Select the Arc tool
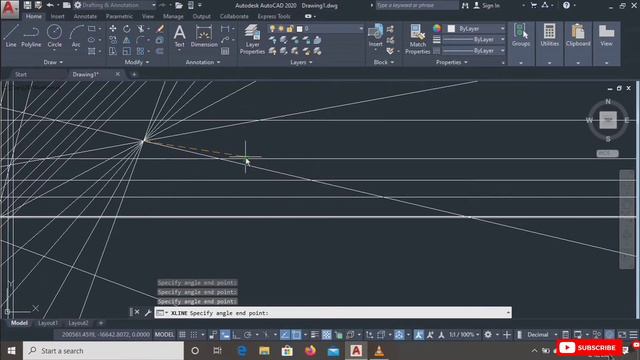The image size is (640, 360). [76, 36]
